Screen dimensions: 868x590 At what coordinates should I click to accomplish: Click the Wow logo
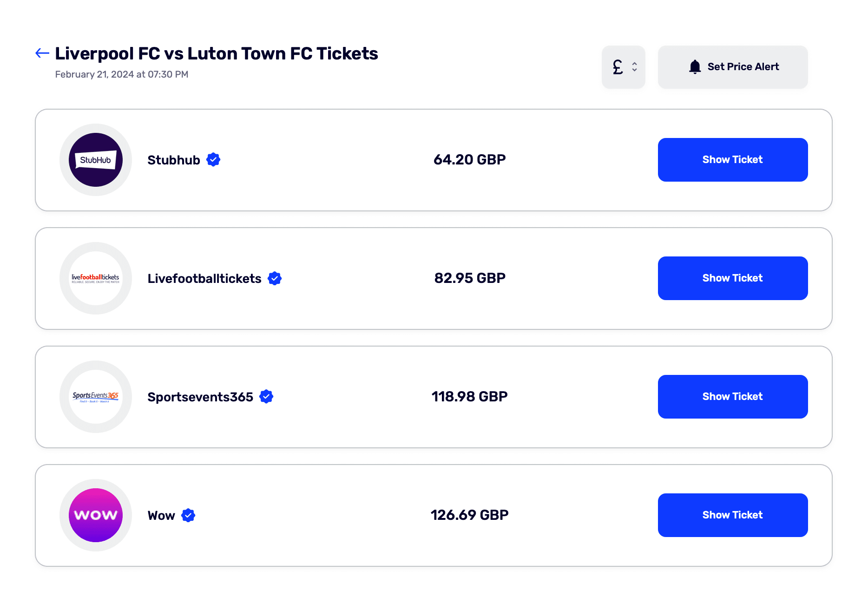tap(96, 515)
